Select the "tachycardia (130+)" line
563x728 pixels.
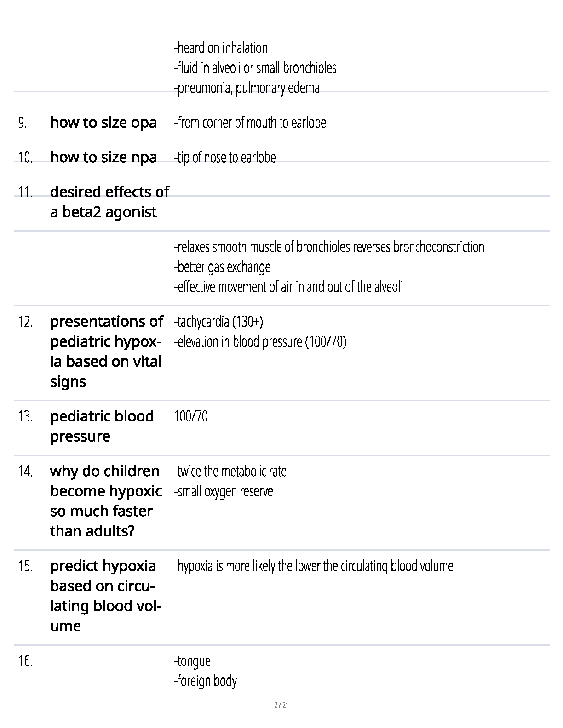tap(218, 322)
